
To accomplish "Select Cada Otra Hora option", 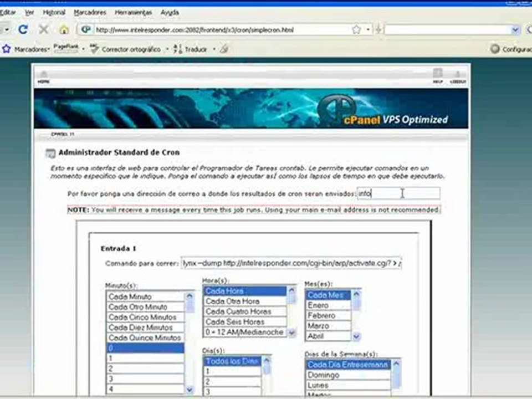I will click(245, 301).
